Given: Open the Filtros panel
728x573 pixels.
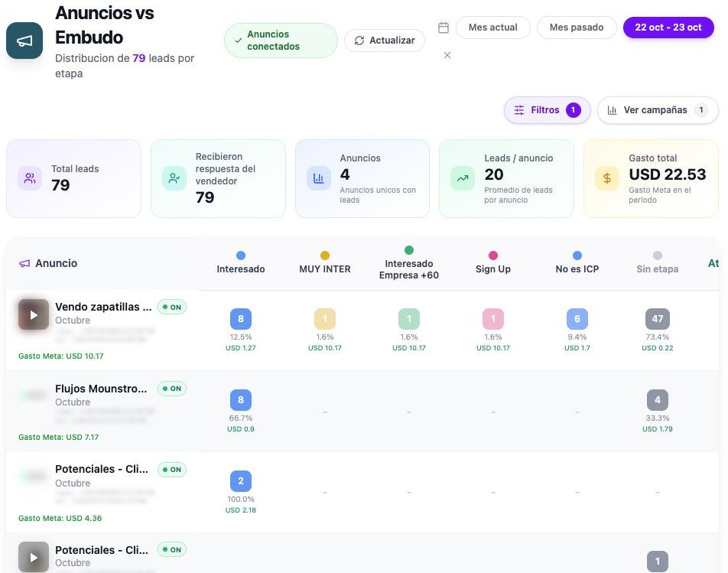Looking at the screenshot, I should [547, 110].
